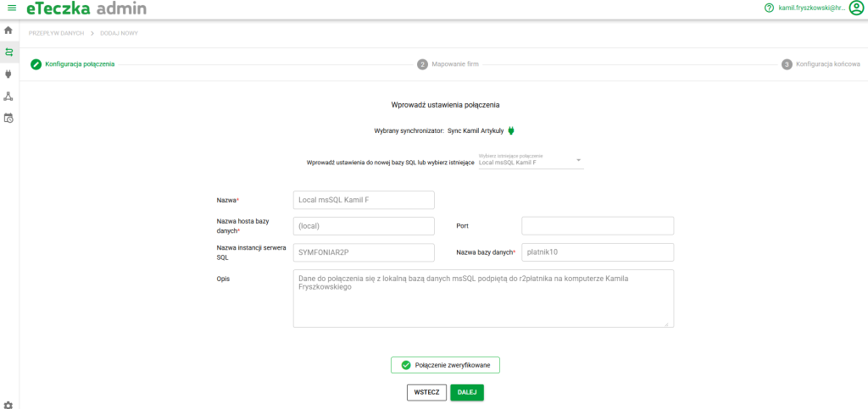Open the data flow sidebar icon
Image resolution: width=868 pixels, height=409 pixels.
click(8, 53)
